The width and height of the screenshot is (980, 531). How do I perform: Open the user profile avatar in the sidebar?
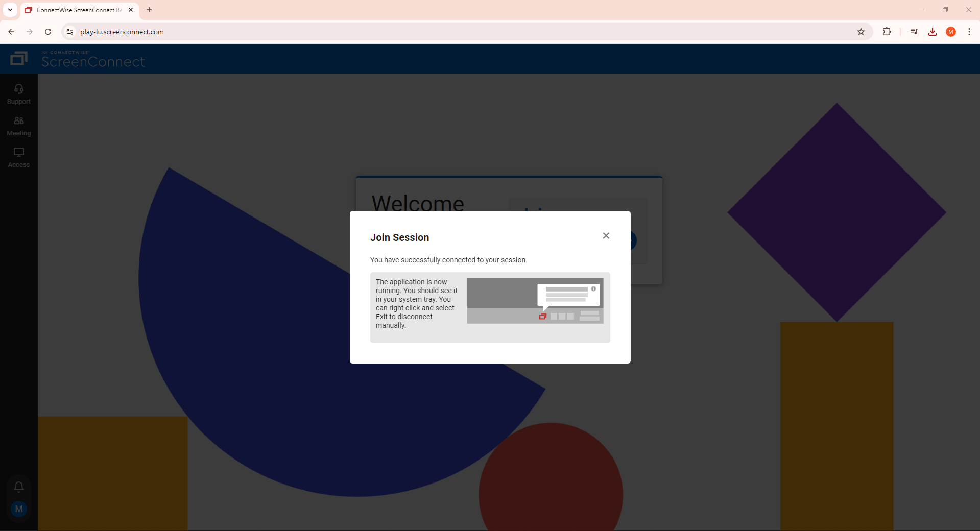(19, 509)
